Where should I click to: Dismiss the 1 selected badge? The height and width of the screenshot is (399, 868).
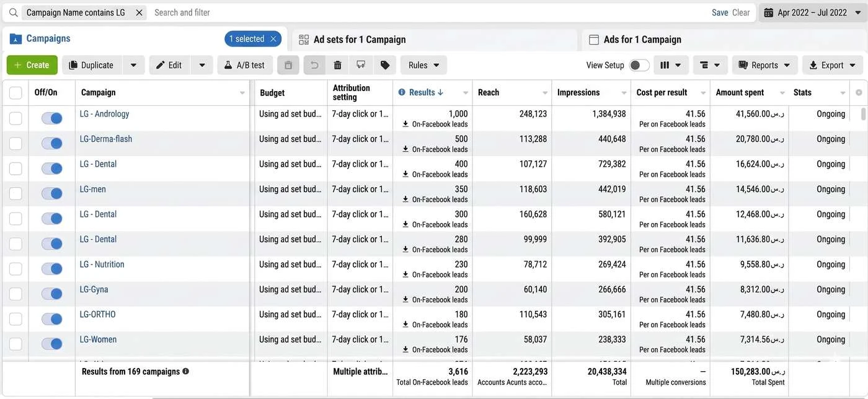pos(273,39)
